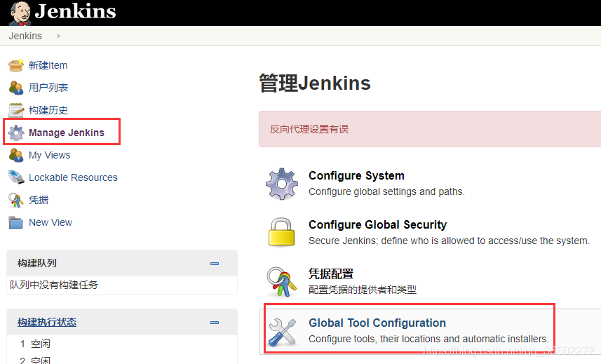Click the 用户列表 people icon
Screen dimensions: 601x364
tap(15, 88)
